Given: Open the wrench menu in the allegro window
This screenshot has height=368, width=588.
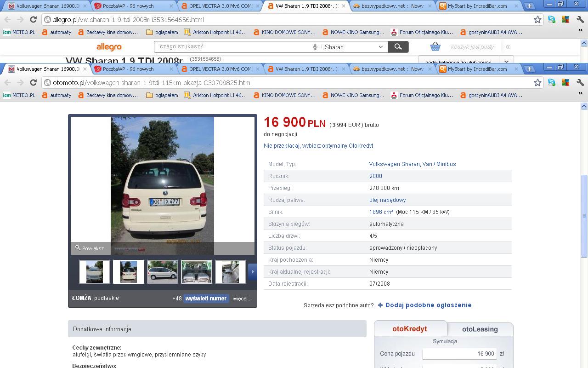Looking at the screenshot, I should [x=580, y=20].
